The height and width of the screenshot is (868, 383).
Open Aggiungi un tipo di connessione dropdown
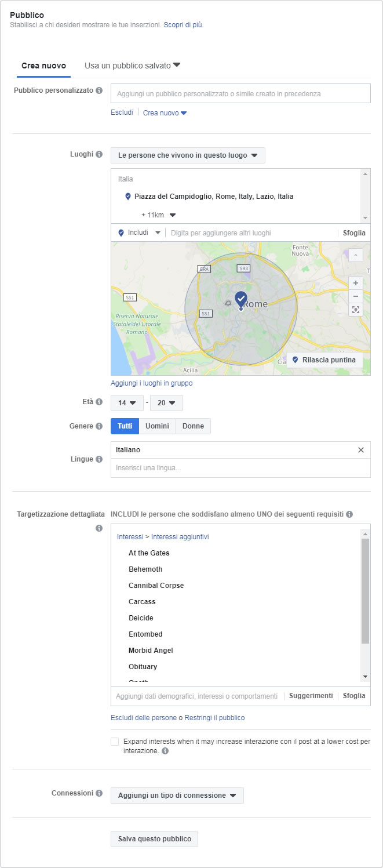[x=177, y=796]
